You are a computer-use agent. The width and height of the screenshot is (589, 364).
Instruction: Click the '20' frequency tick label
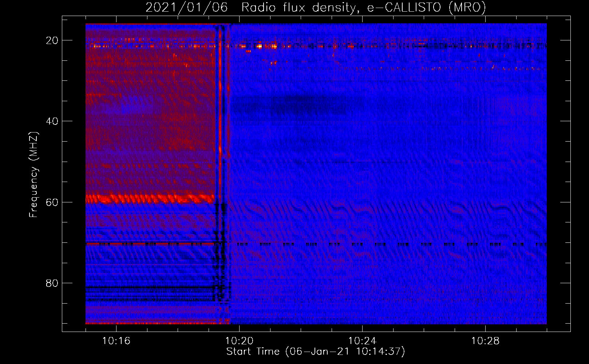tap(52, 40)
